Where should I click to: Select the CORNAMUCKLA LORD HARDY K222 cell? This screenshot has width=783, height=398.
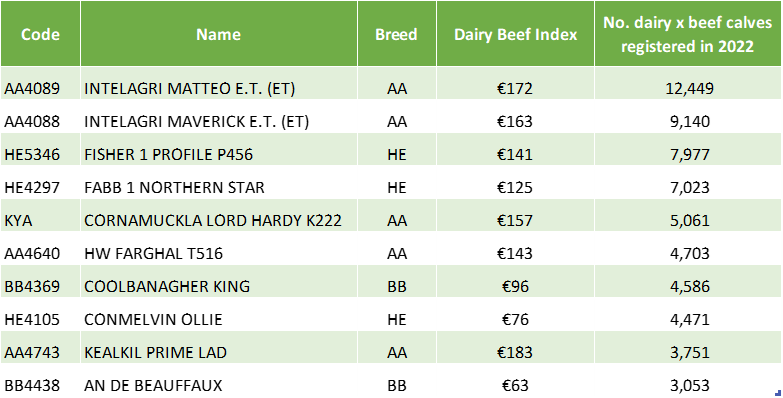click(x=218, y=220)
